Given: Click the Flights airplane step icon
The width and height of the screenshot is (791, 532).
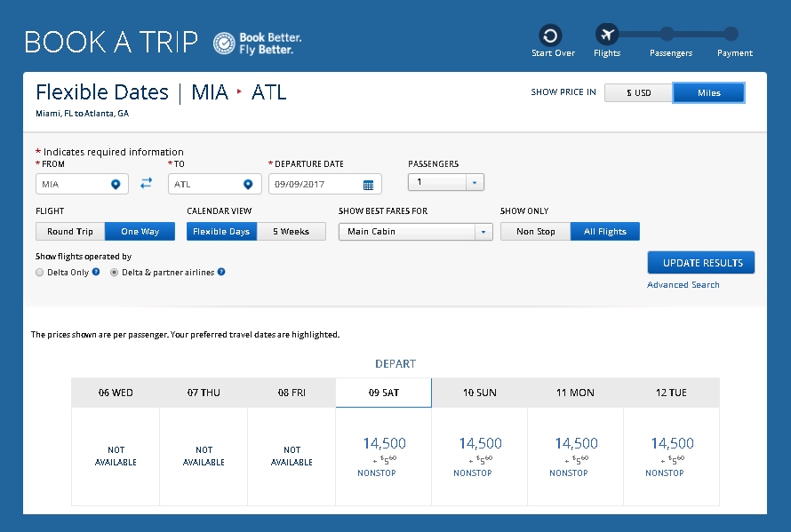Looking at the screenshot, I should (x=607, y=36).
